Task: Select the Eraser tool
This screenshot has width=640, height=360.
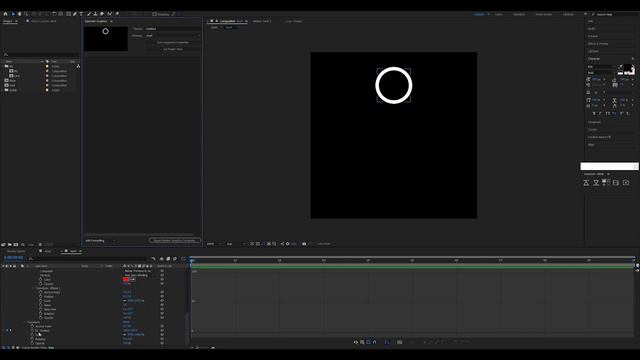Action: click(x=102, y=14)
